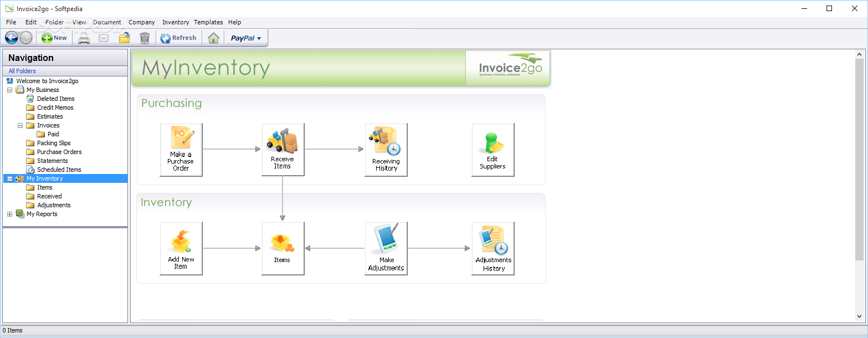868x338 pixels.
Task: Click the Invoice2go logo banner
Action: pyautogui.click(x=508, y=68)
